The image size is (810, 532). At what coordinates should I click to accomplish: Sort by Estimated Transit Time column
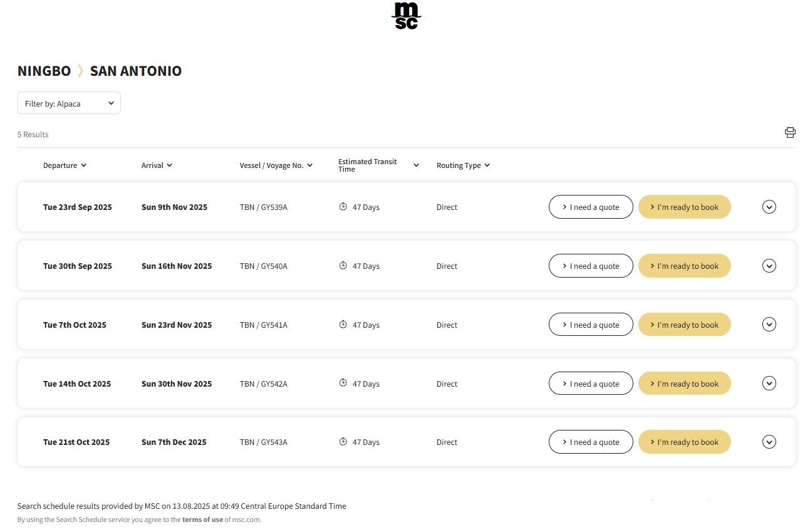[x=378, y=165]
